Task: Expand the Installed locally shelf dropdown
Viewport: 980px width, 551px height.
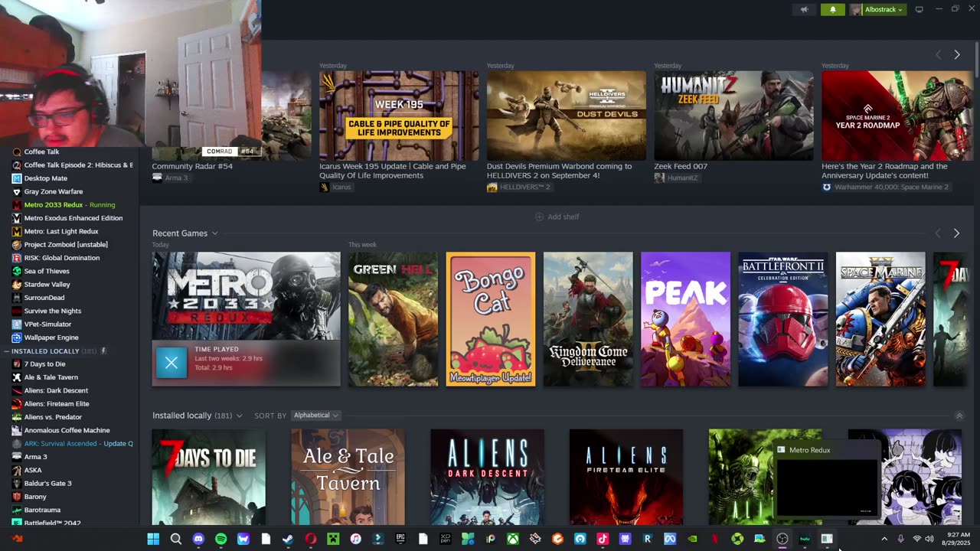Action: (239, 416)
